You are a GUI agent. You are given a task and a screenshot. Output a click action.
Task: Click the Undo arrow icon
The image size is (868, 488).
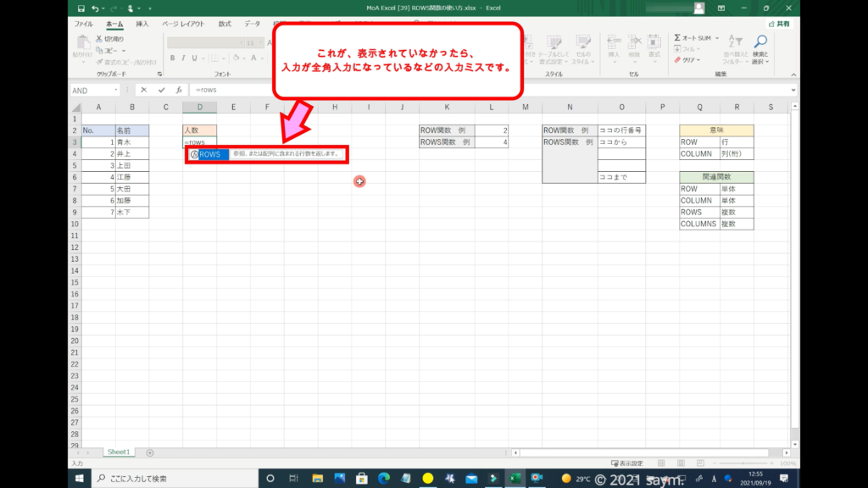95,8
